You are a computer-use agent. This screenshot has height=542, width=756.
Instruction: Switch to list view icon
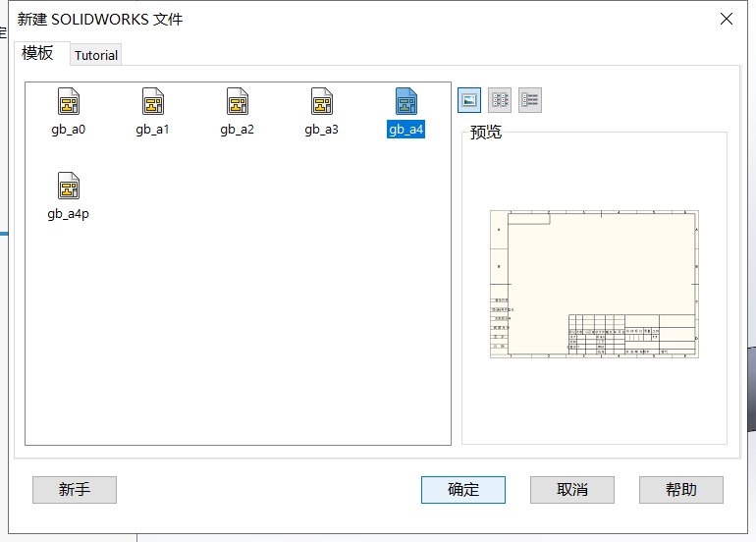tap(500, 100)
